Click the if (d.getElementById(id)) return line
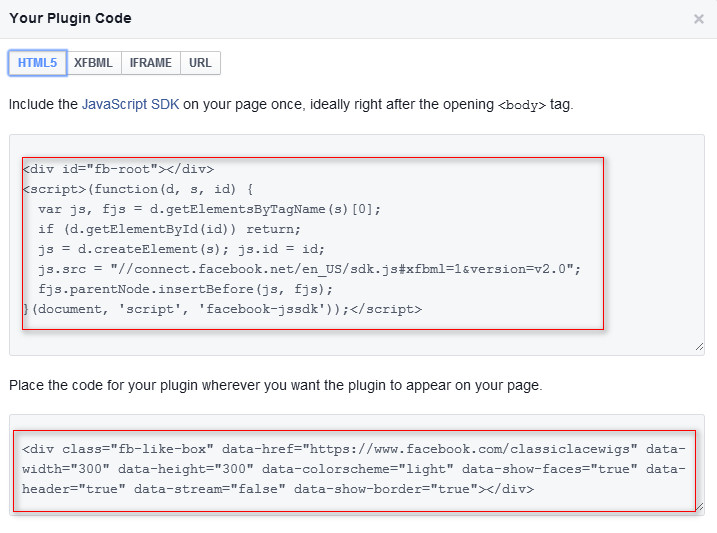The height and width of the screenshot is (533, 717). (x=169, y=229)
